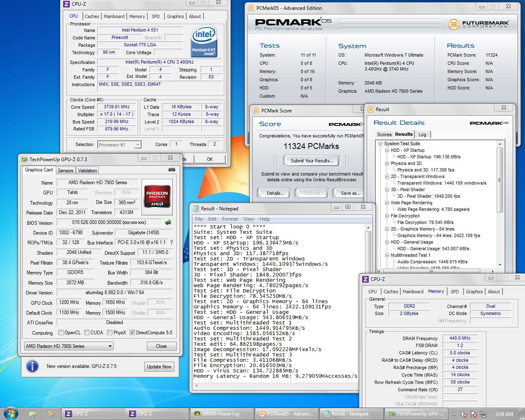Click Submit Your Results button
The image size is (525, 420).
tap(312, 161)
